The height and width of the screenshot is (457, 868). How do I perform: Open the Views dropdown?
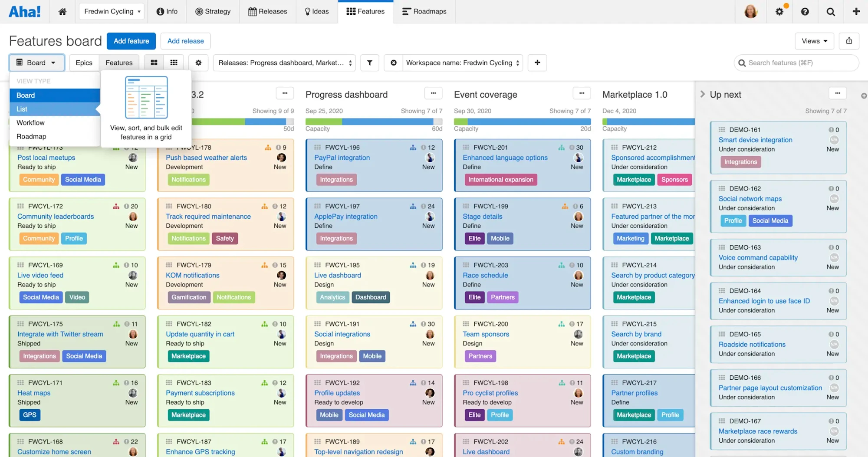click(x=815, y=41)
